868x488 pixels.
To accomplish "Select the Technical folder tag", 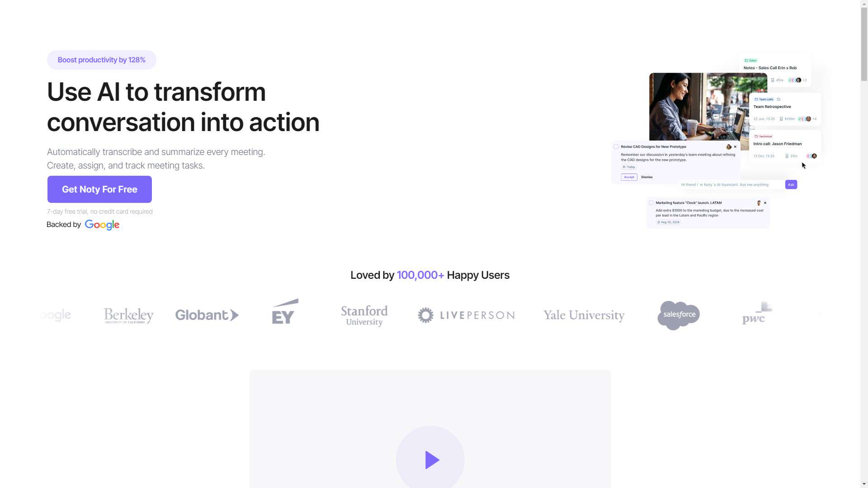I will [x=763, y=136].
